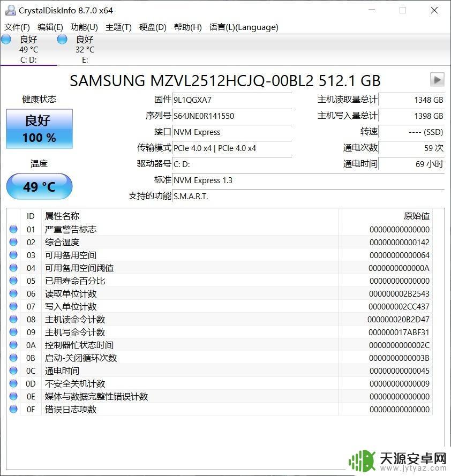Click status dot for attribute 0D 不安全关机计数
451x476 pixels.
(13, 383)
